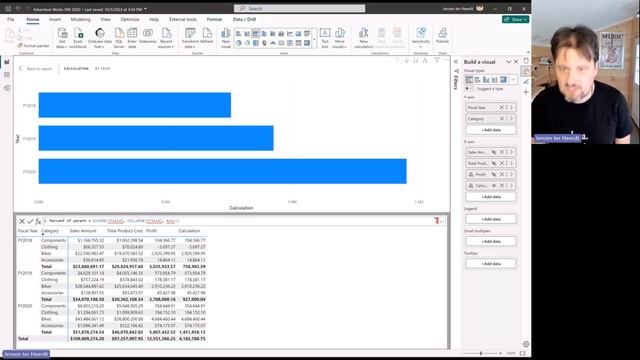
Task: Expand the Filters pane arrows
Action: click(x=456, y=62)
